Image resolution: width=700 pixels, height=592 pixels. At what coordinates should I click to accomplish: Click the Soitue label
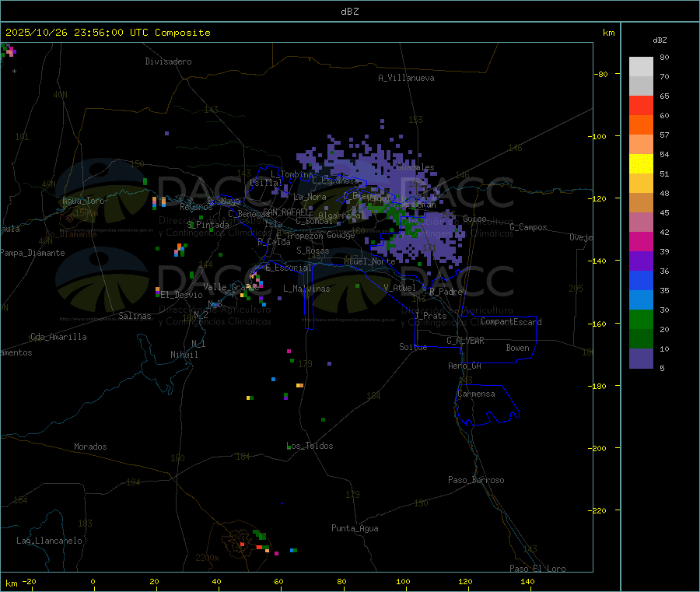pyautogui.click(x=413, y=347)
